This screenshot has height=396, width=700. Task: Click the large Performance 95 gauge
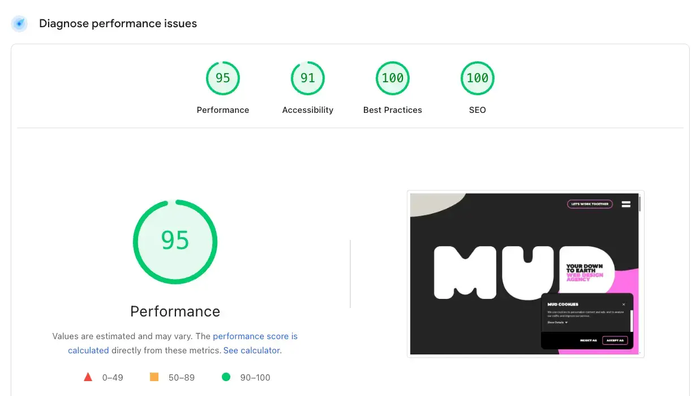tap(175, 242)
